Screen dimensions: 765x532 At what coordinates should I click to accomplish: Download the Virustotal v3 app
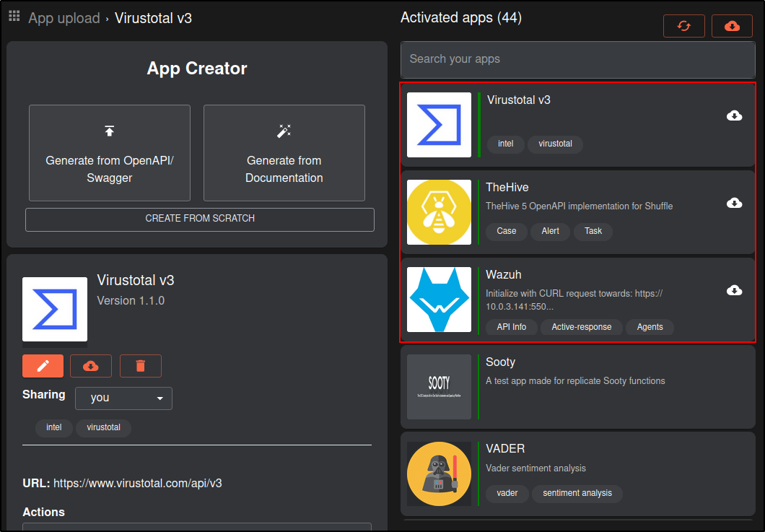point(734,115)
